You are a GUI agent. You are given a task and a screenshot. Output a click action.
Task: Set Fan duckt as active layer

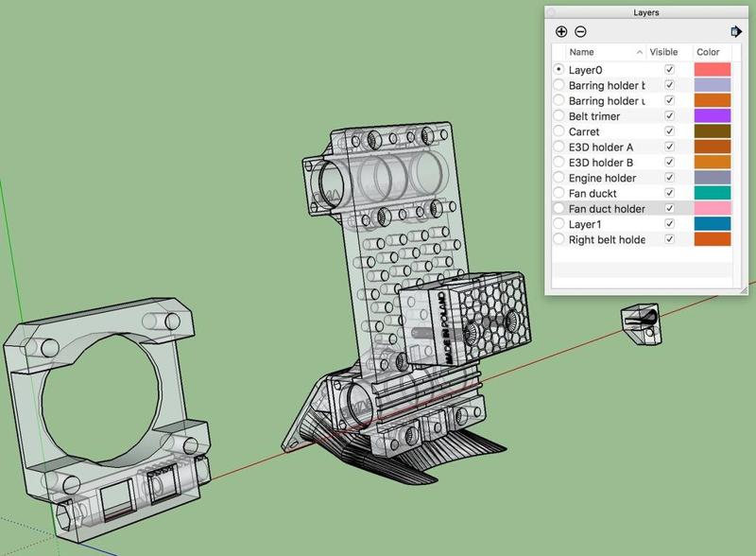(x=558, y=193)
